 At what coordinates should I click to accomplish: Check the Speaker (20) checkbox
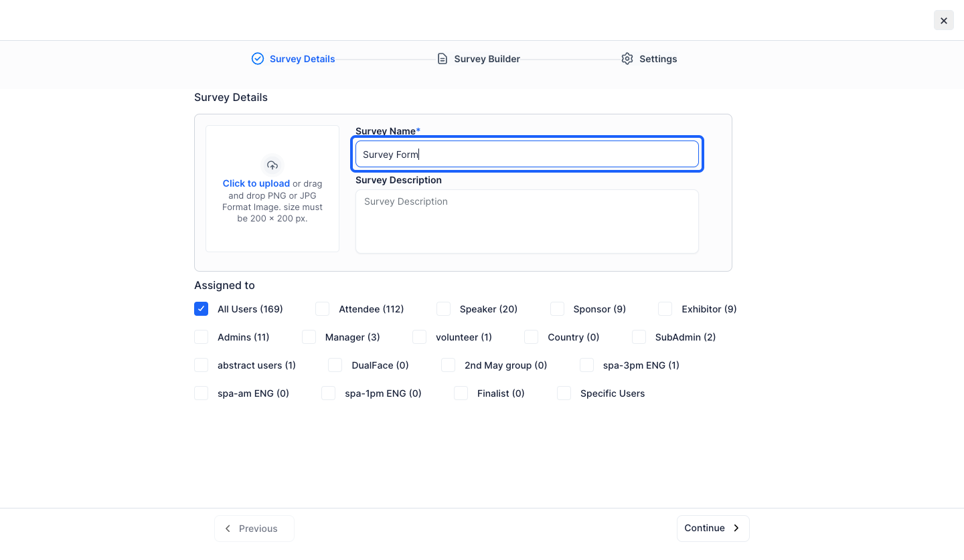[443, 309]
